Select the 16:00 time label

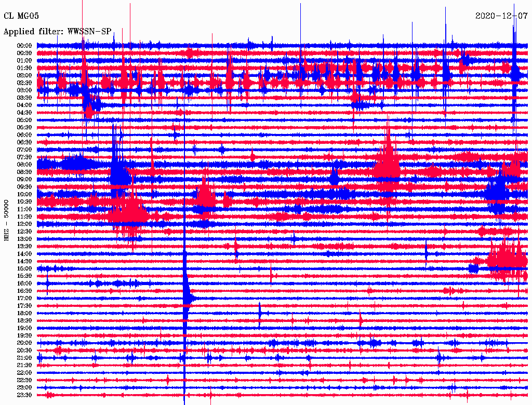coord(24,283)
